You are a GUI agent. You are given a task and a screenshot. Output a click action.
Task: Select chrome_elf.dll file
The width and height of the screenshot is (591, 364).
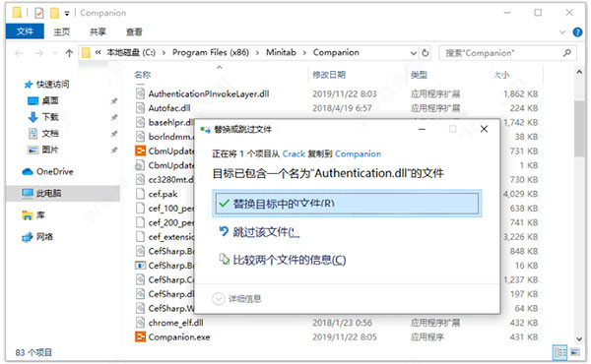click(x=175, y=323)
